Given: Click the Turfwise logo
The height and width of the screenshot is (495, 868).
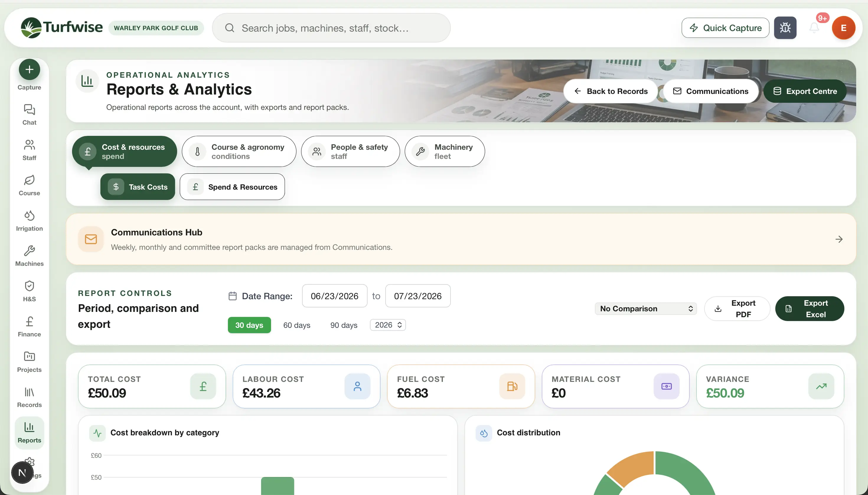Looking at the screenshot, I should pos(61,27).
